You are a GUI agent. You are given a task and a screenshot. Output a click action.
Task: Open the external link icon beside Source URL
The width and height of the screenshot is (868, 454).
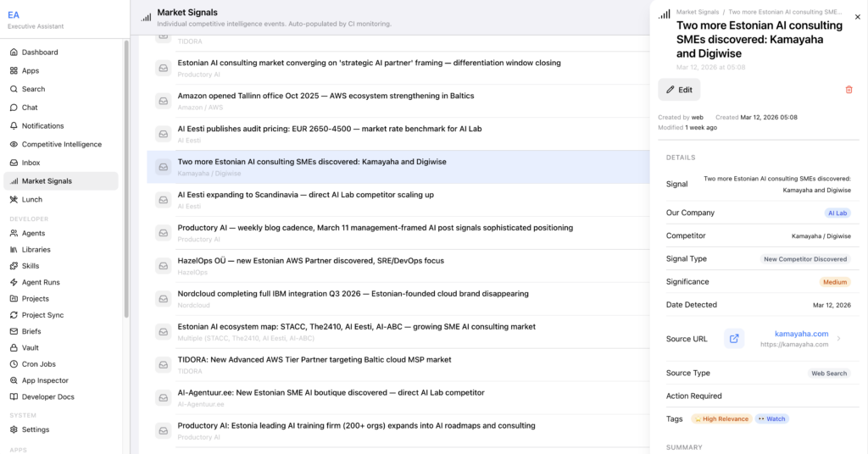(734, 339)
